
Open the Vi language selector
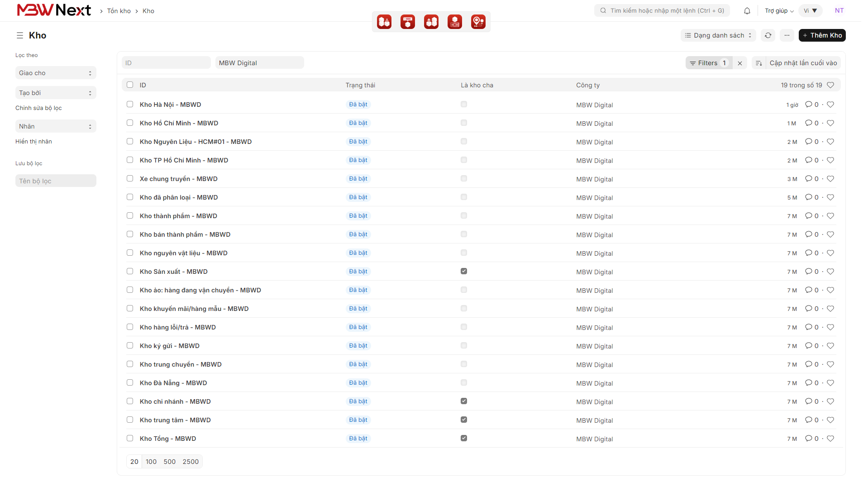click(x=811, y=11)
